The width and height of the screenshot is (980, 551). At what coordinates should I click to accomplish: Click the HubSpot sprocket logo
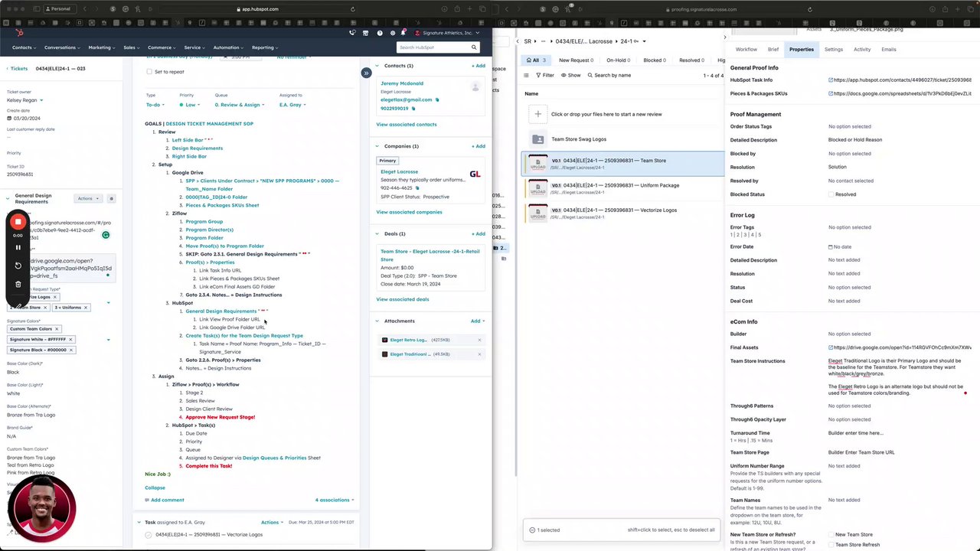click(x=19, y=33)
